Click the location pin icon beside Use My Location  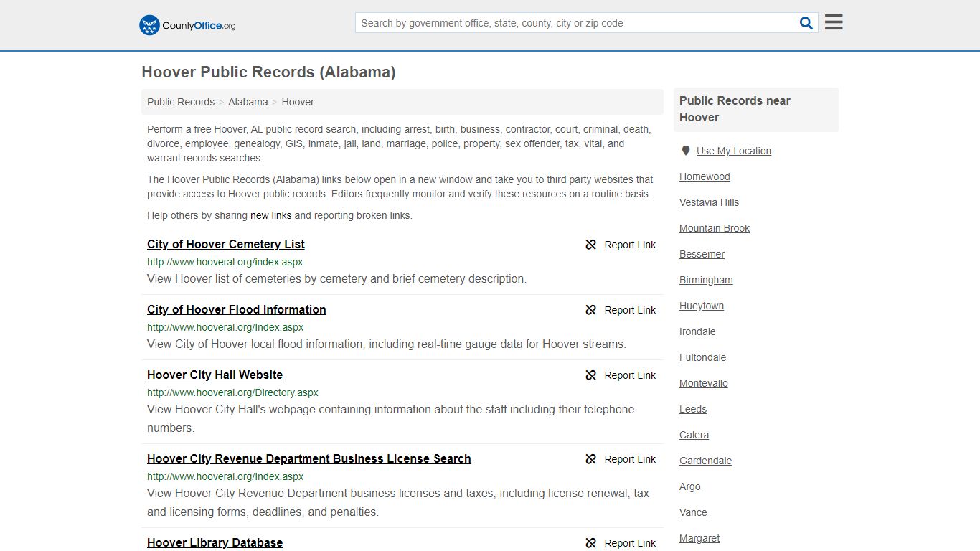[686, 151]
